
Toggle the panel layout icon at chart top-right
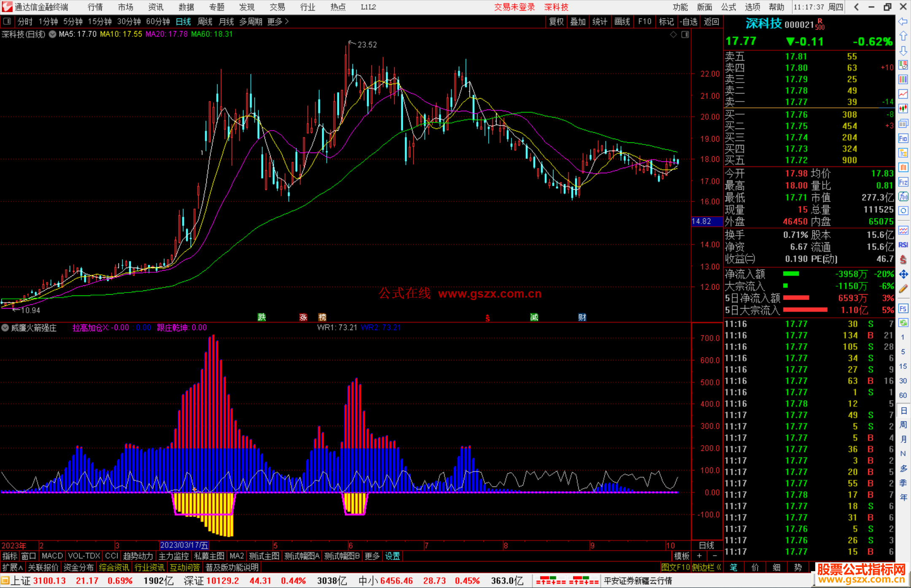click(x=685, y=35)
